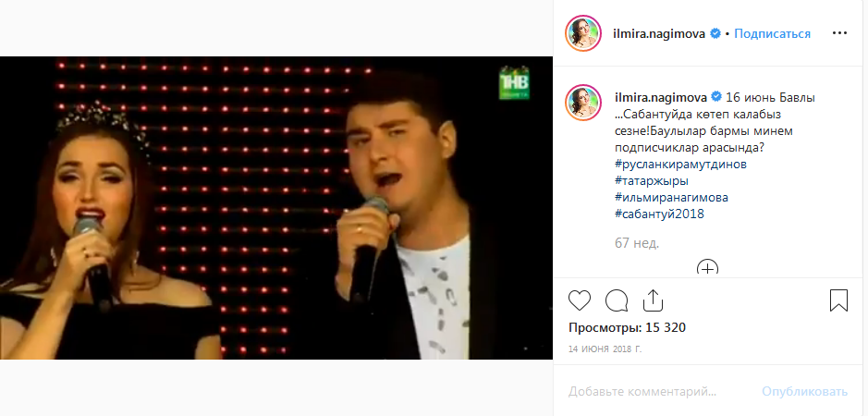Play the video of the singers

276,208
